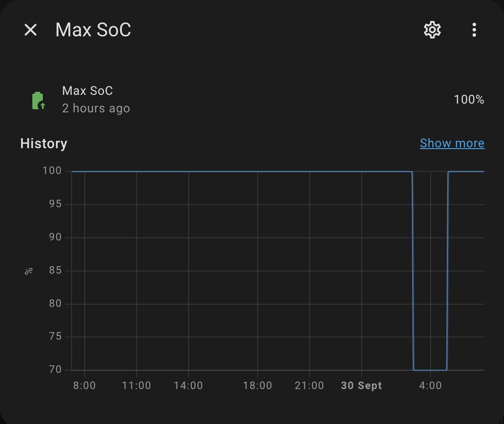Click the History section heading
The image size is (504, 424).
point(44,143)
